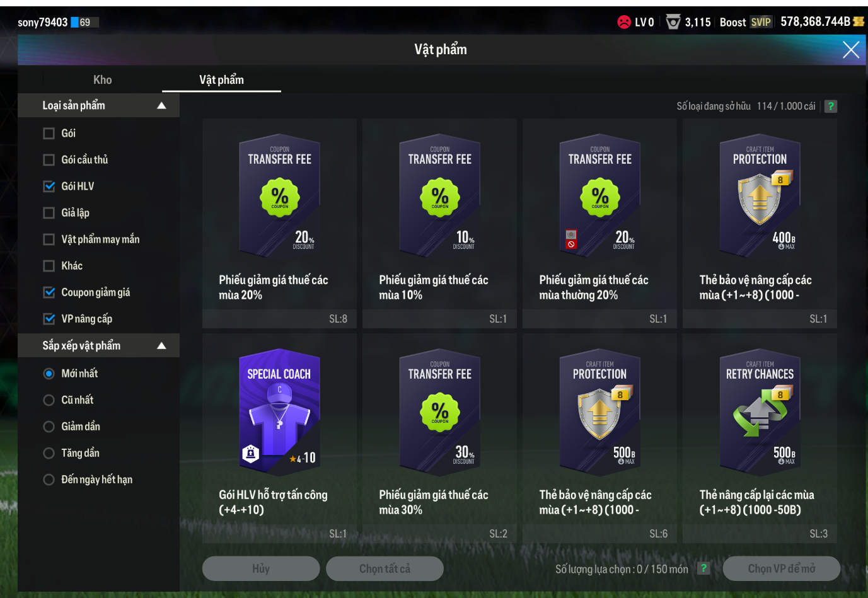Collapse the Sắp xếp vật phẩm section

[x=161, y=346]
